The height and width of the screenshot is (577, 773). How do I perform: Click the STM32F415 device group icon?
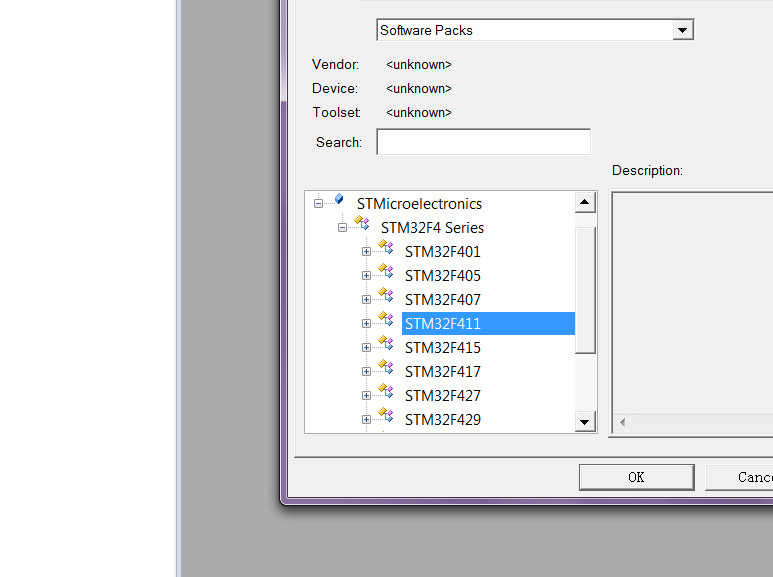(x=386, y=342)
